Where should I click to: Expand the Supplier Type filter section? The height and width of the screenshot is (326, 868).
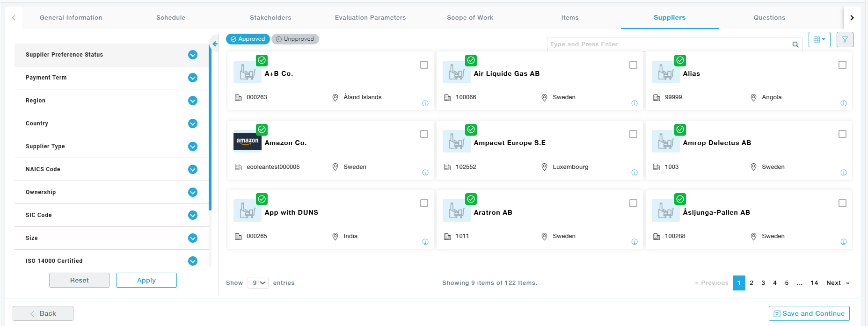(x=192, y=146)
